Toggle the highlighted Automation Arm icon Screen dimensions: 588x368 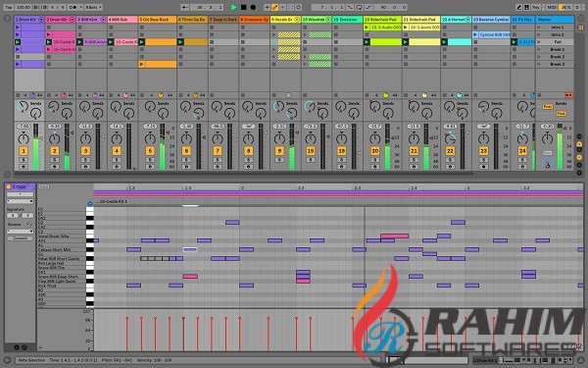(x=274, y=7)
